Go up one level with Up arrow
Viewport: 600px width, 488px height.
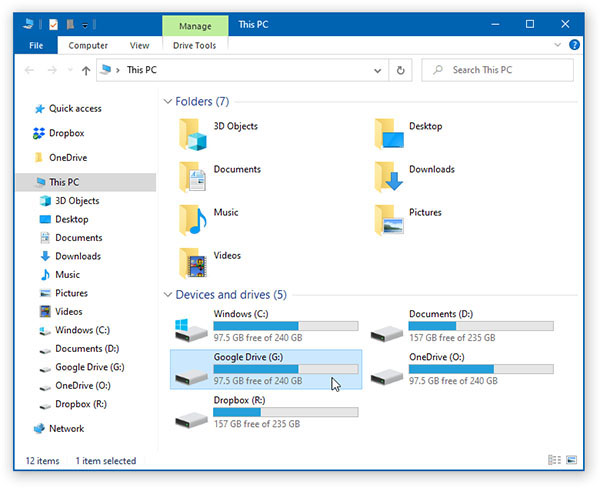pos(86,70)
